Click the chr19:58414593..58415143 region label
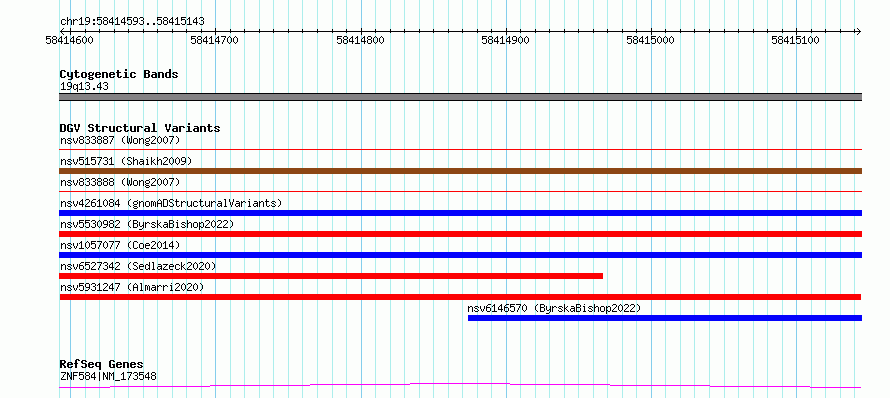890x398 pixels. [132, 22]
